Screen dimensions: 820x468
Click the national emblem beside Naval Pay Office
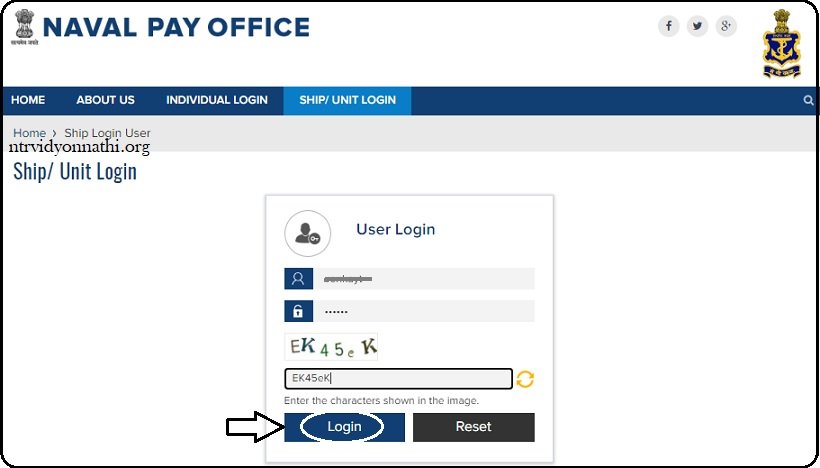click(x=25, y=27)
